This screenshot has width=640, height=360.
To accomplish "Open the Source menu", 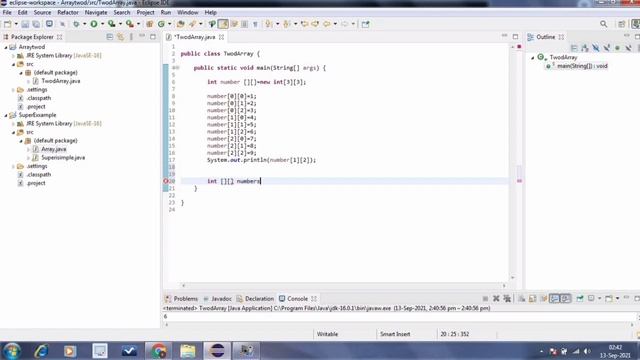I will (42, 13).
